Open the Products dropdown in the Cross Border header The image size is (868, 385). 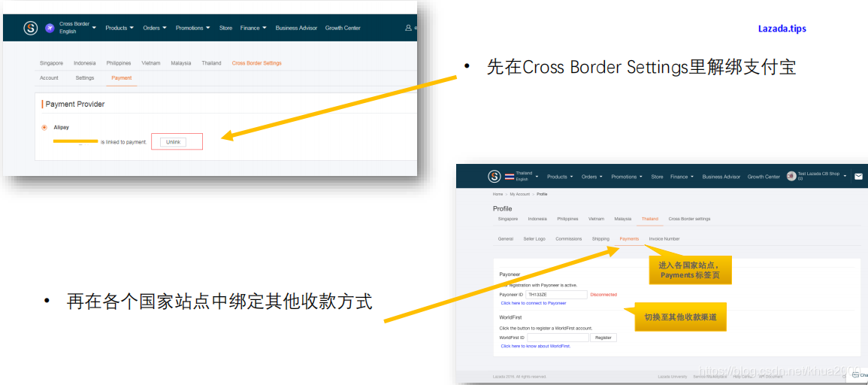[119, 28]
